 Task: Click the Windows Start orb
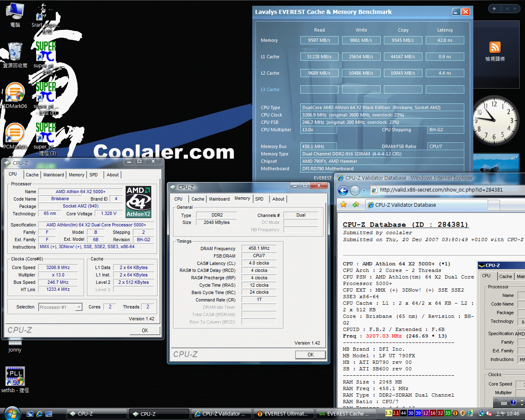tap(12, 413)
